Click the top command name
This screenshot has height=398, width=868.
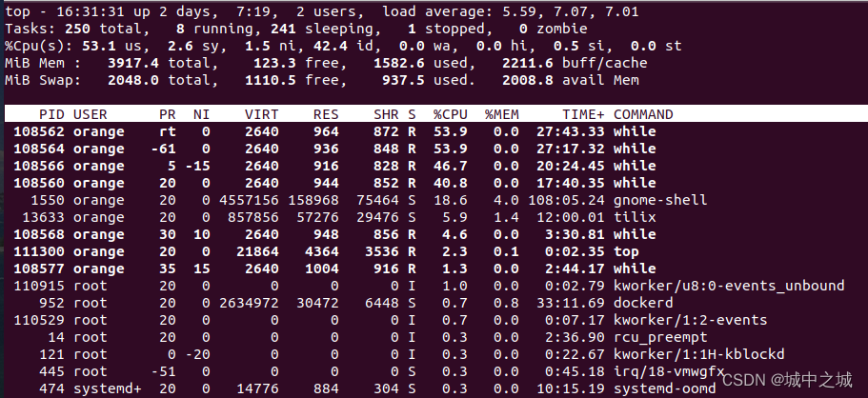point(626,252)
